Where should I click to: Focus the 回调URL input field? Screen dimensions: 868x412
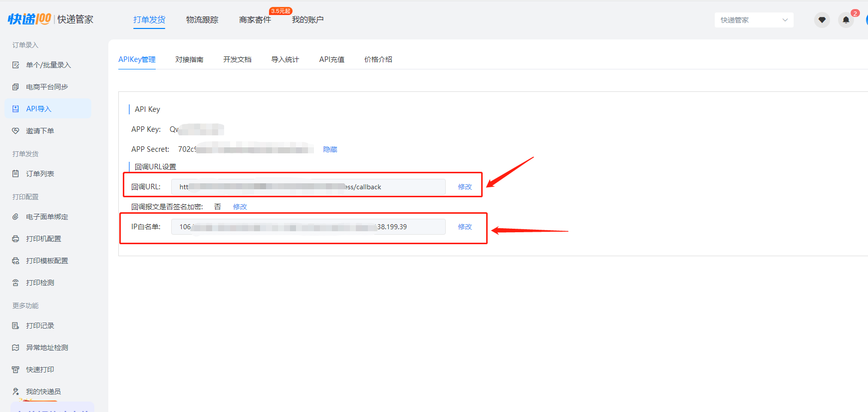pos(308,187)
